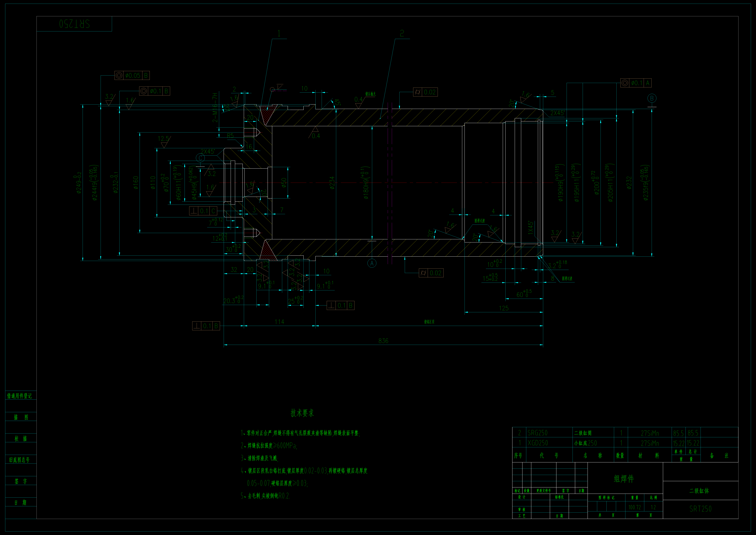This screenshot has height=535, width=756.
Task: Click the ø0.1 A concentricity tolerance frame
Action: [x=636, y=83]
